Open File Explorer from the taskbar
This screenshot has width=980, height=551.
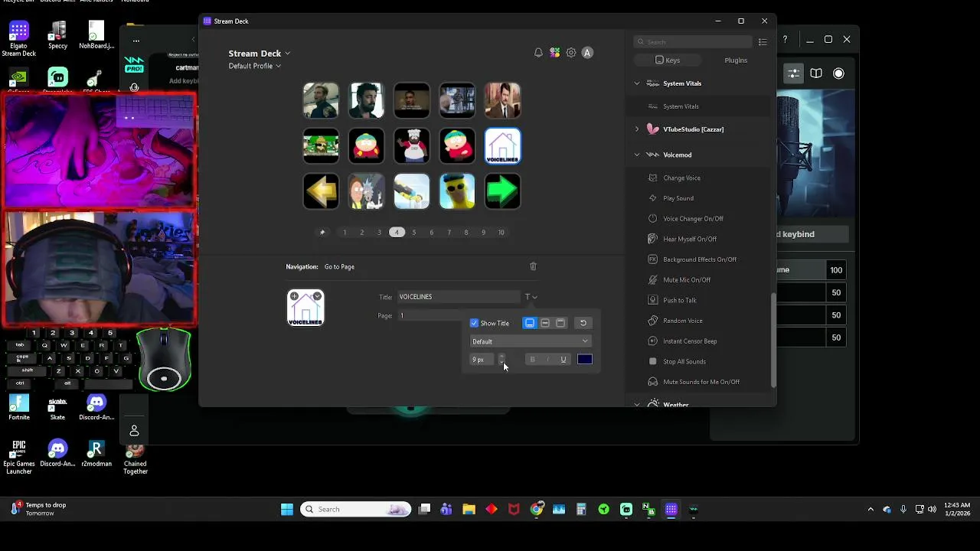point(469,510)
